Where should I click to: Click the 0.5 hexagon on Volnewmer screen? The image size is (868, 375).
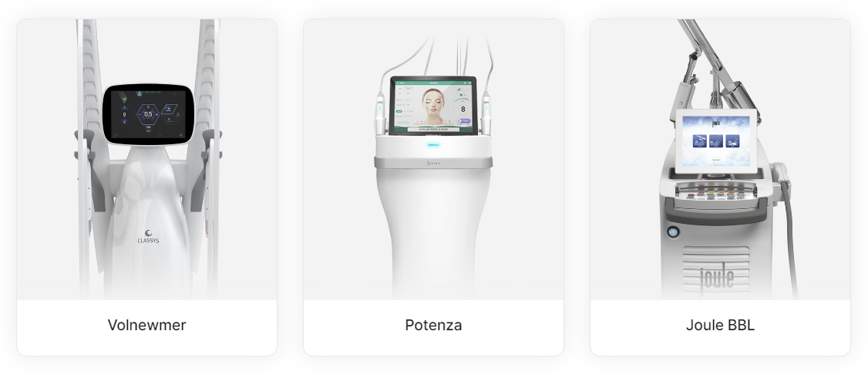coord(148,114)
